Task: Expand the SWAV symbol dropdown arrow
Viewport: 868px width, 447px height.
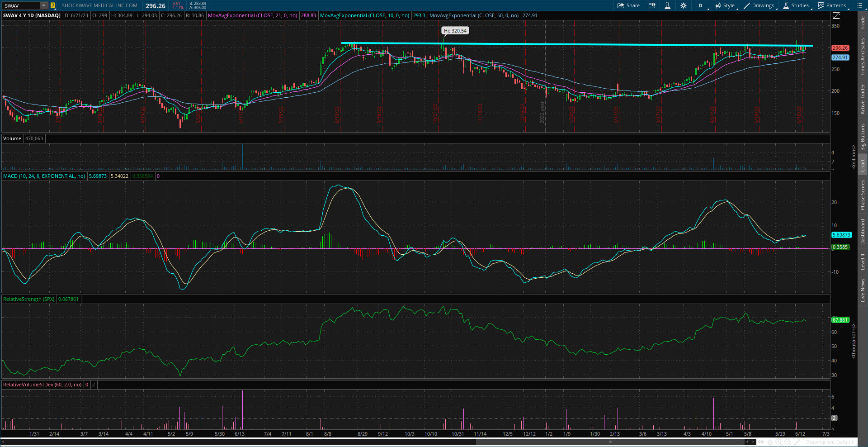Action: click(x=44, y=5)
